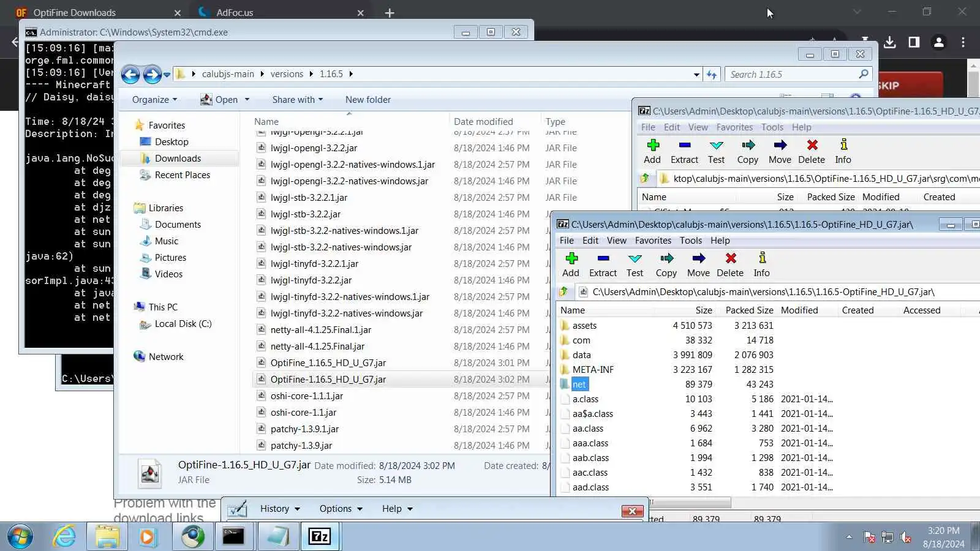Viewport: 980px width, 551px height.
Task: Open a new browser tab
Action: click(x=390, y=13)
